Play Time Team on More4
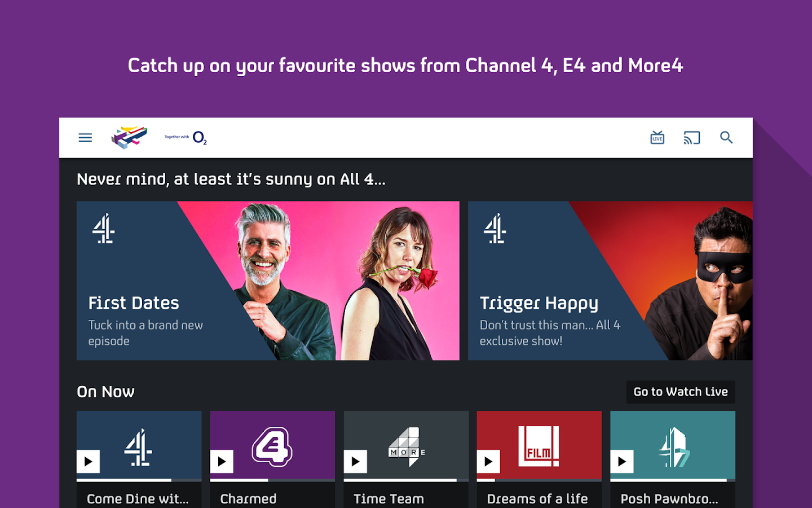This screenshot has height=508, width=812. point(355,462)
